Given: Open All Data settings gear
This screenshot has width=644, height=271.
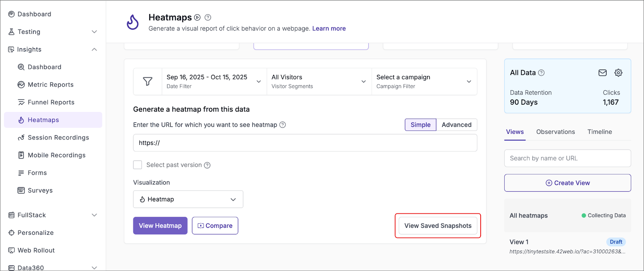Looking at the screenshot, I should (x=618, y=73).
